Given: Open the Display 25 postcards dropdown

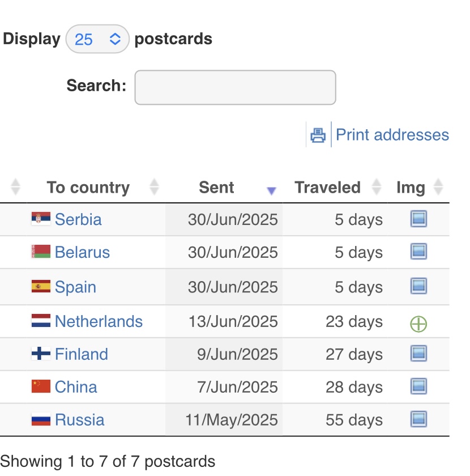Looking at the screenshot, I should 97,39.
